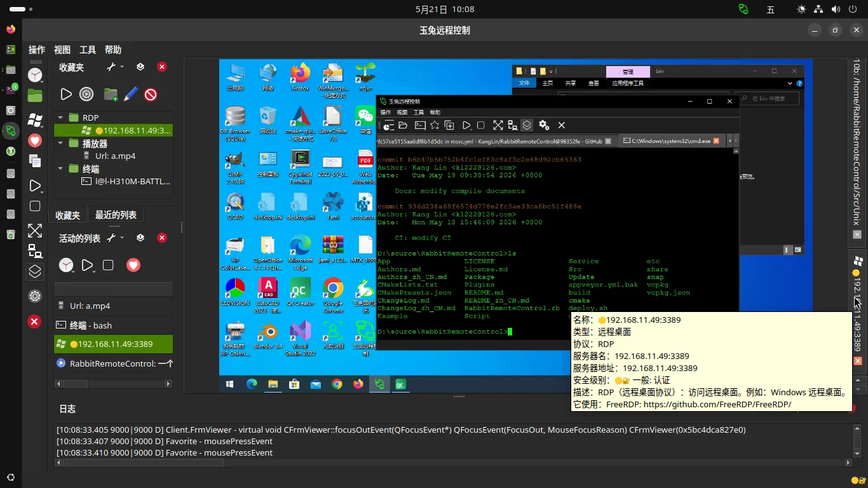This screenshot has width=868, height=488.
Task: Collapse the RDP folder in favorites tree
Action: pyautogui.click(x=61, y=118)
